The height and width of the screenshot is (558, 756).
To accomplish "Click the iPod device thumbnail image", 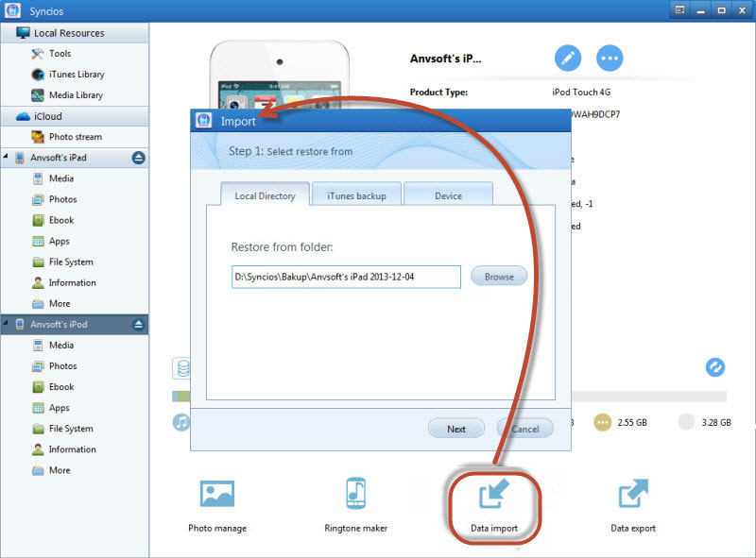I will pos(280,75).
